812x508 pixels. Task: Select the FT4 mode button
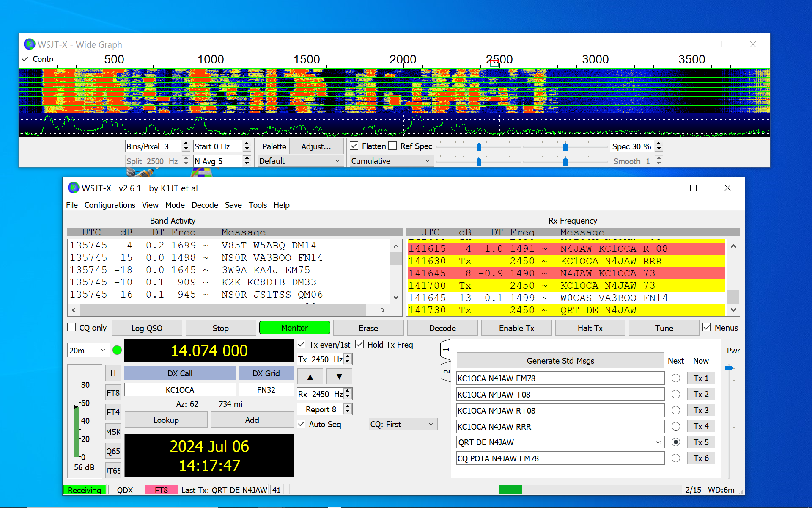click(x=113, y=412)
